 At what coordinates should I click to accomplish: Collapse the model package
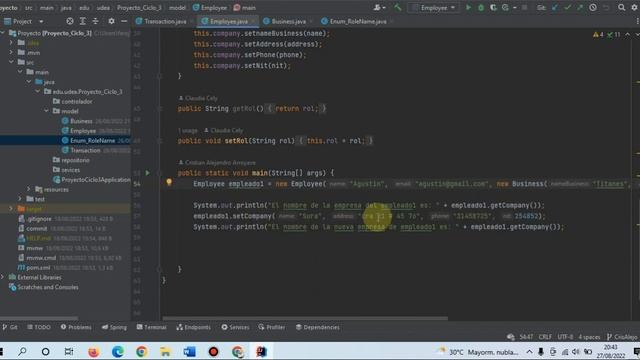point(47,111)
